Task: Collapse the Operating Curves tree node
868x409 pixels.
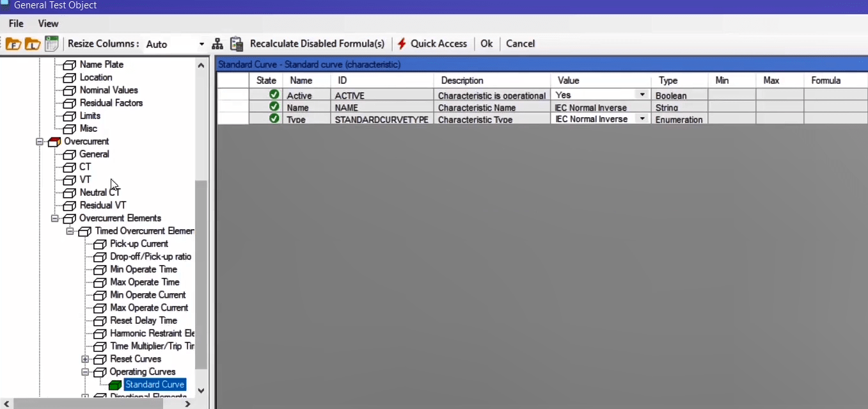Action: (x=85, y=372)
